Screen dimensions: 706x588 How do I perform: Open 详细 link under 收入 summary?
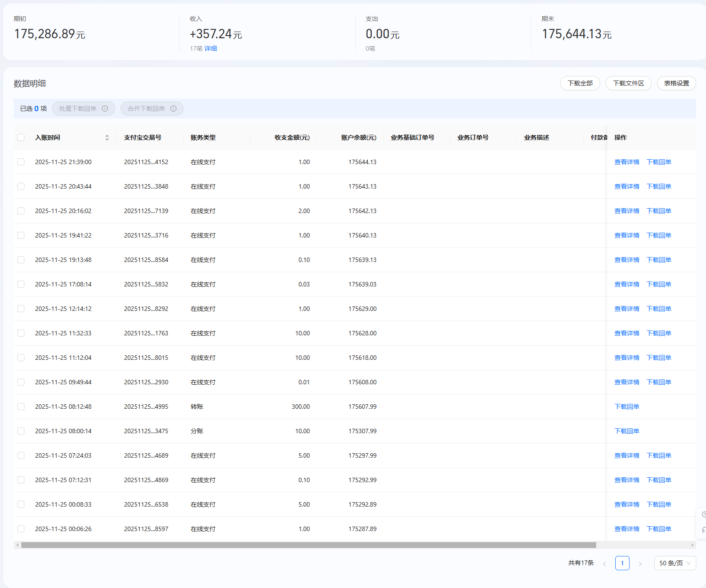[x=211, y=48]
